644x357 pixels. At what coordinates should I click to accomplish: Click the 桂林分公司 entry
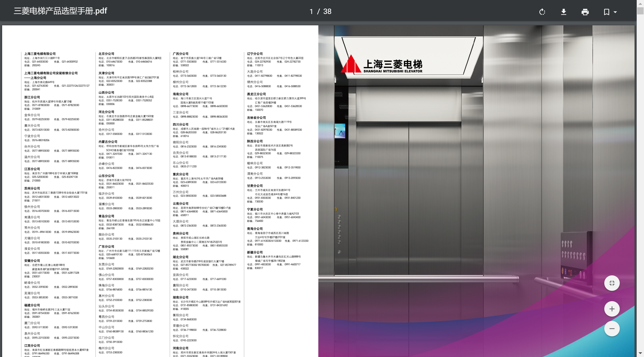click(x=181, y=72)
